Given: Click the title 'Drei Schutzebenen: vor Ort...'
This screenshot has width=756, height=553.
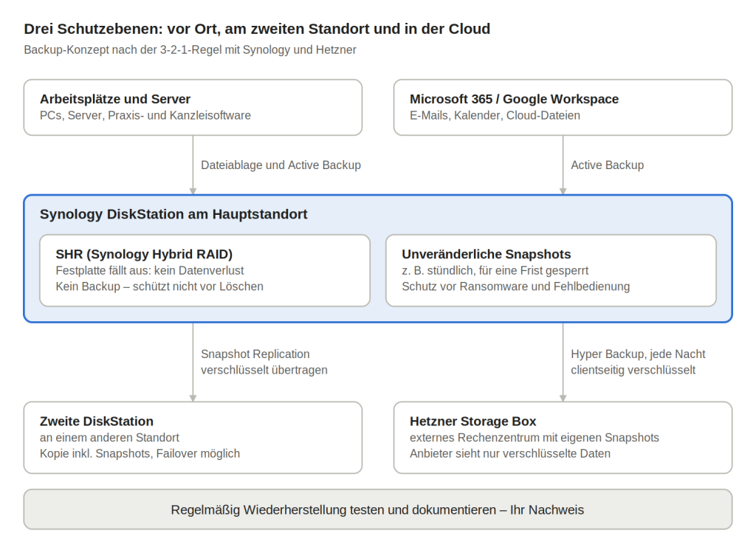Looking at the screenshot, I should (257, 29).
